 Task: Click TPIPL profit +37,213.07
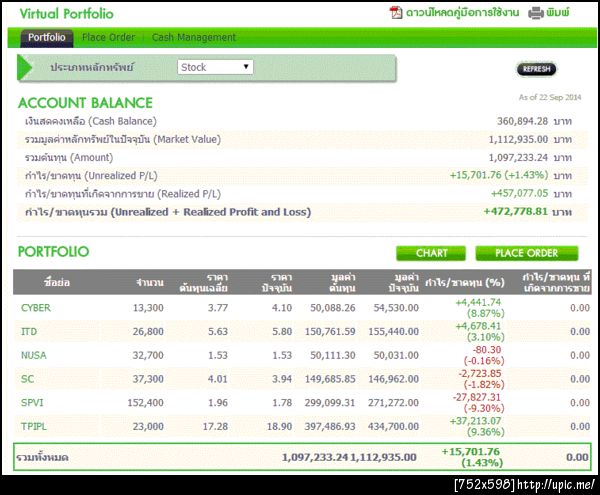click(x=476, y=421)
